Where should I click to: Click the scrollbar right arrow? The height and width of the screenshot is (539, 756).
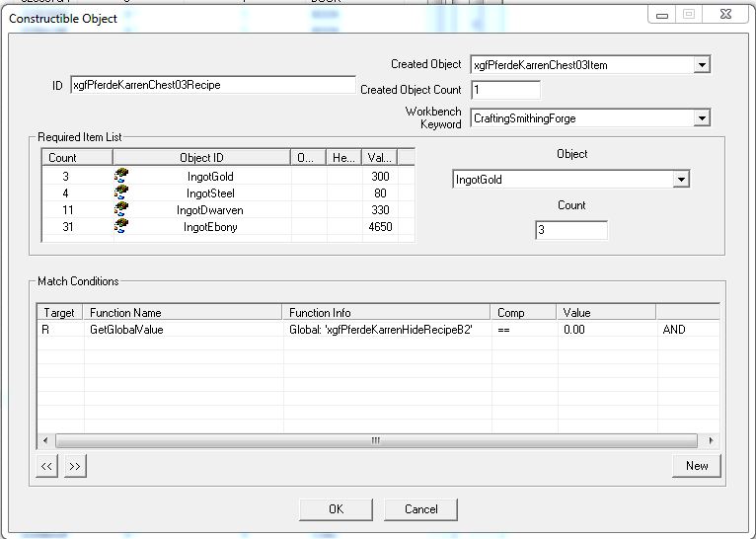[x=711, y=440]
